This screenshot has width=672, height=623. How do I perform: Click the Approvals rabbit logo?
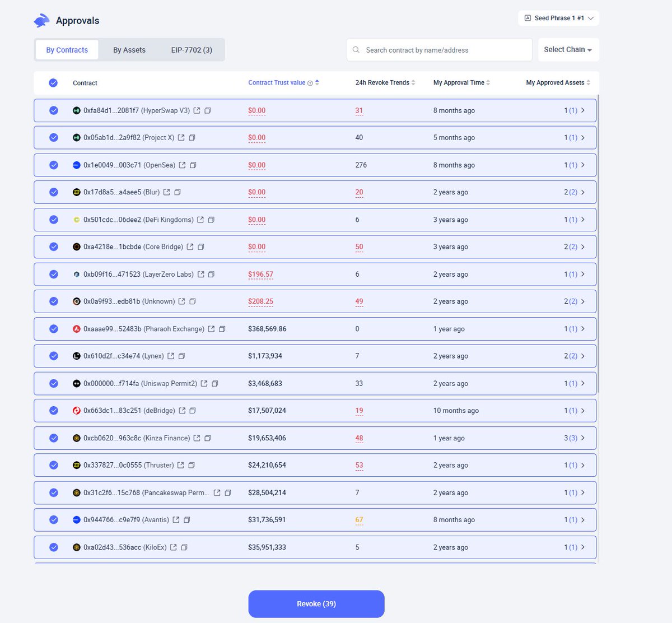click(x=41, y=21)
